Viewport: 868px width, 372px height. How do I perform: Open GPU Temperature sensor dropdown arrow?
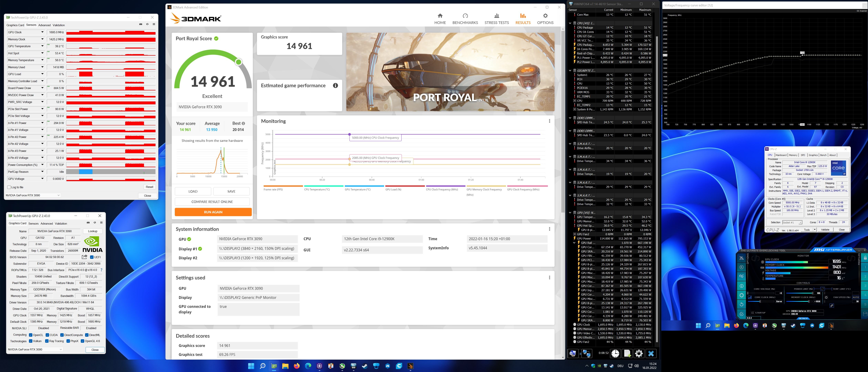pos(43,46)
